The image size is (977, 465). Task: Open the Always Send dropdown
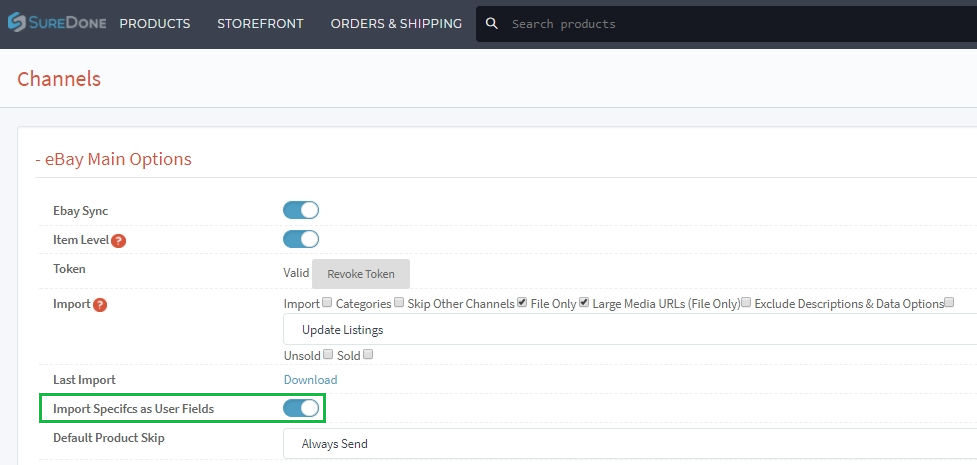pos(630,444)
